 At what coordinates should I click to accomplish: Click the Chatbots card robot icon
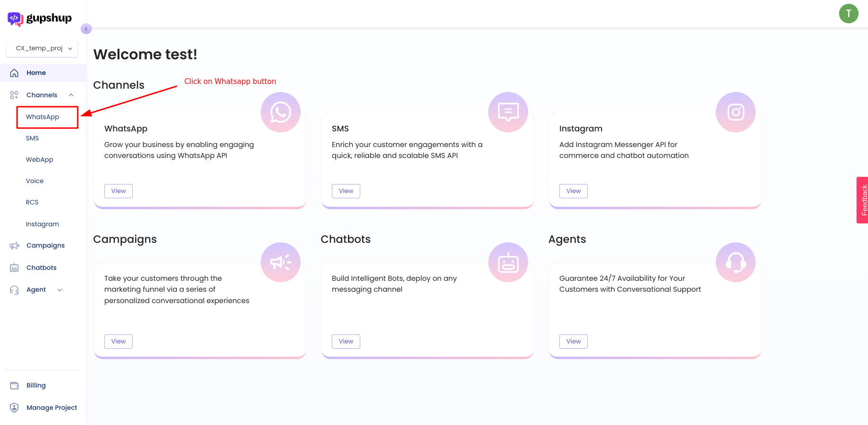pos(508,262)
